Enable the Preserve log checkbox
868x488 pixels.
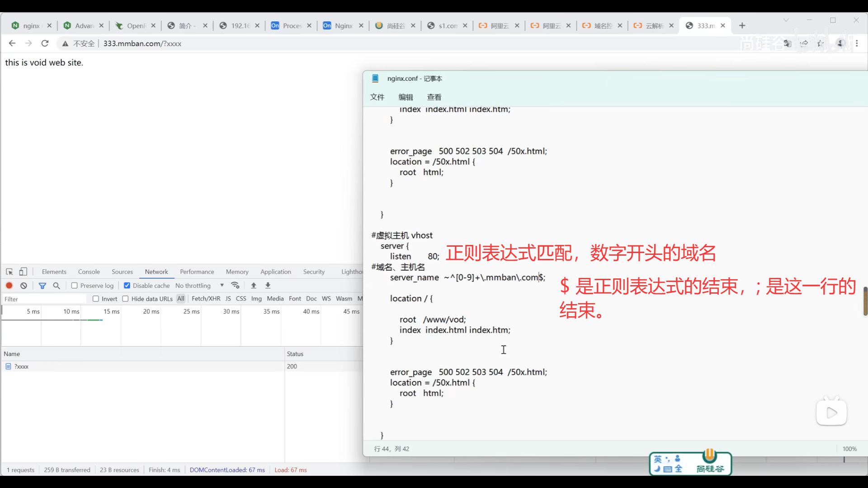point(75,286)
